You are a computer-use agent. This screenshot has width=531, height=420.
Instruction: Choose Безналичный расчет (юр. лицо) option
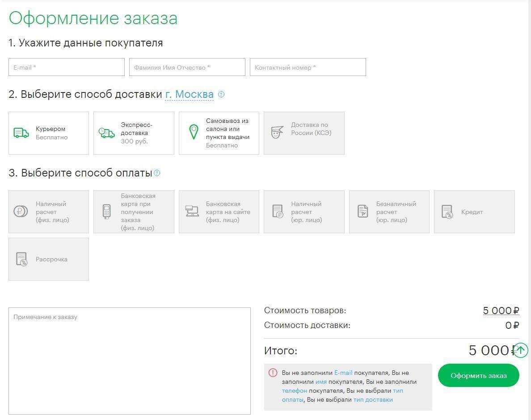[389, 212]
